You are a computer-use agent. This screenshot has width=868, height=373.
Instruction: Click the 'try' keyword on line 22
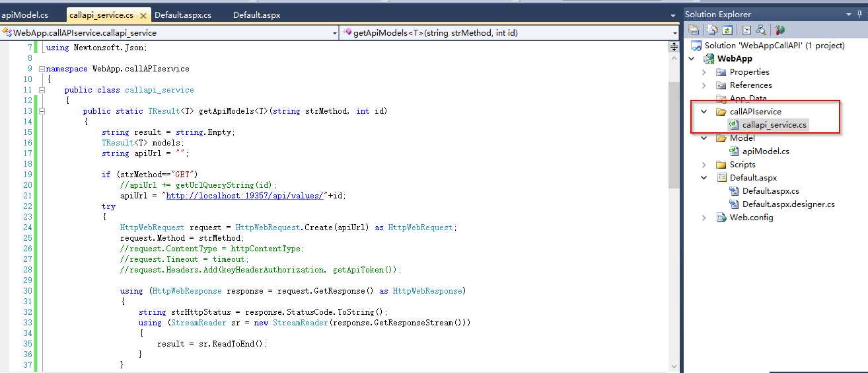108,206
